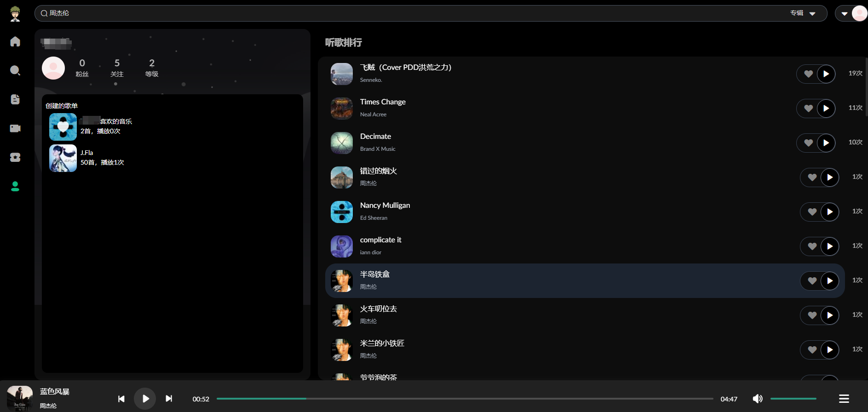Click the user avatar at top-right
This screenshot has width=868, height=412.
[x=860, y=13]
